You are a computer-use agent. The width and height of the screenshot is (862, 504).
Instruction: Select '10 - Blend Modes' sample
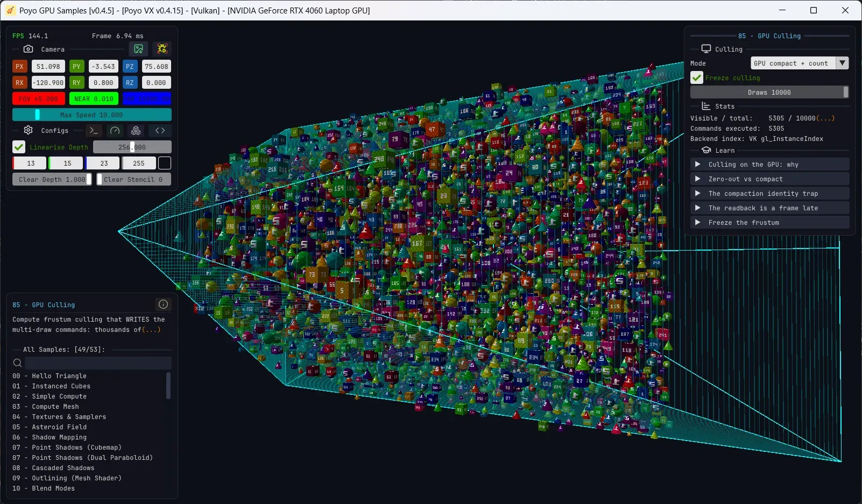tap(44, 488)
